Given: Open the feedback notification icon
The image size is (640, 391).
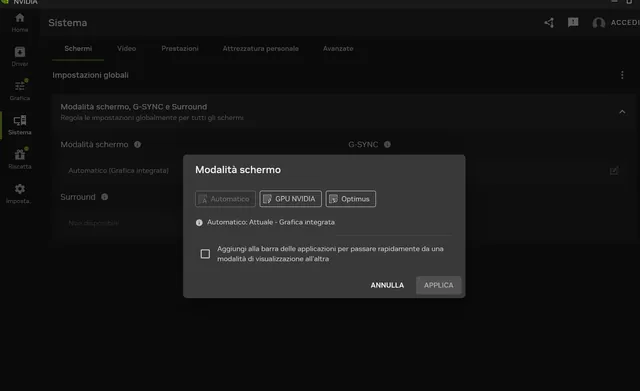Looking at the screenshot, I should (573, 22).
